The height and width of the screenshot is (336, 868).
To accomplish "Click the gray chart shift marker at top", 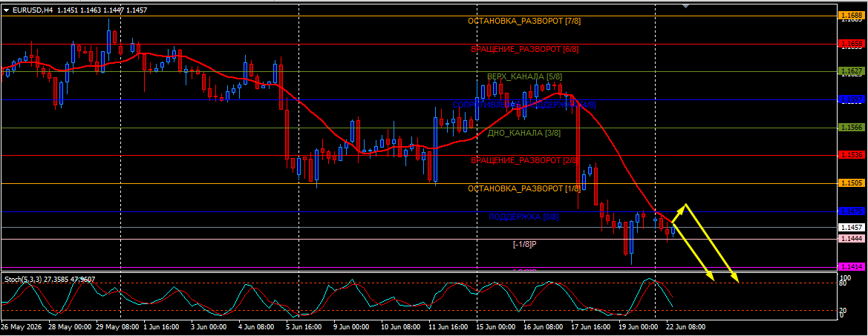I will click(686, 6).
